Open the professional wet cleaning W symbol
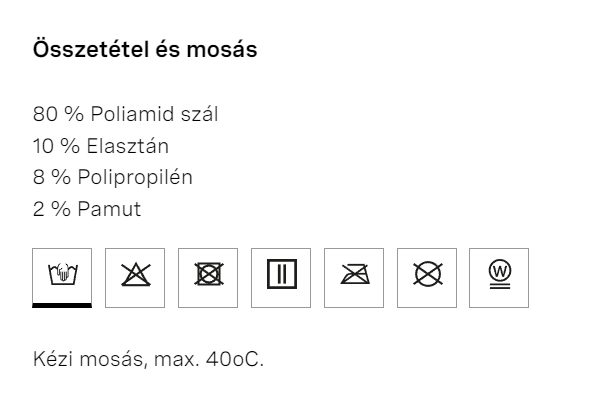This screenshot has height=415, width=600. tap(499, 278)
